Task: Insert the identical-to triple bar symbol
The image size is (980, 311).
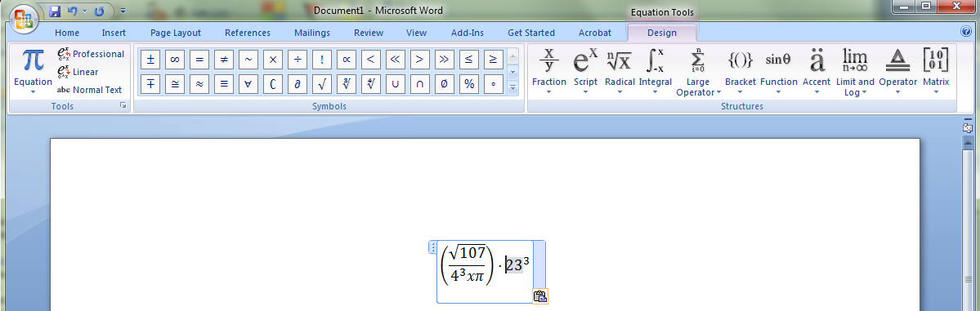Action: [224, 84]
